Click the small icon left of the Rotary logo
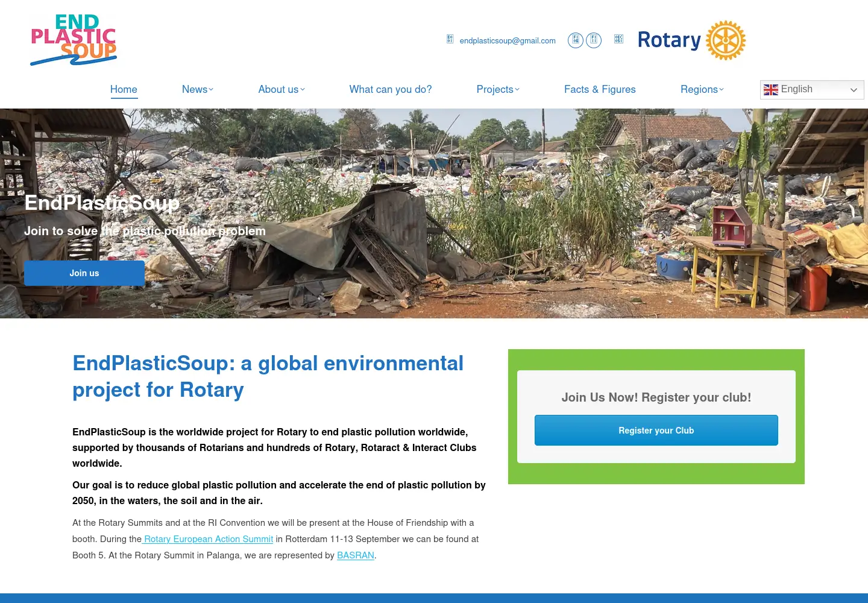 click(618, 39)
